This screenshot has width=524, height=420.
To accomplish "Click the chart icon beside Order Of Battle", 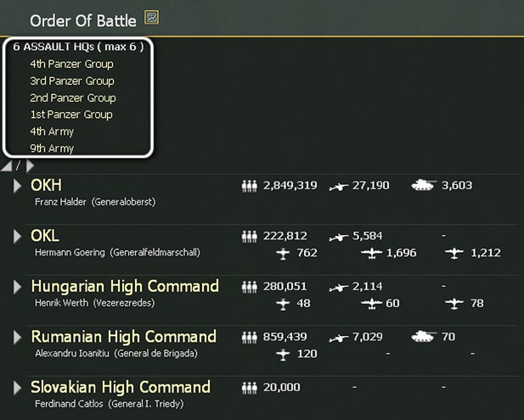I will point(152,17).
